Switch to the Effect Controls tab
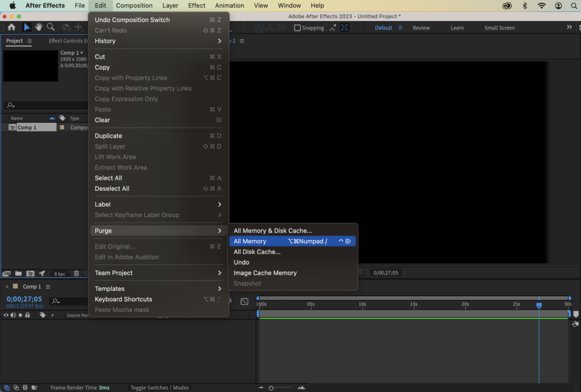The width and height of the screenshot is (581, 392). pos(68,41)
